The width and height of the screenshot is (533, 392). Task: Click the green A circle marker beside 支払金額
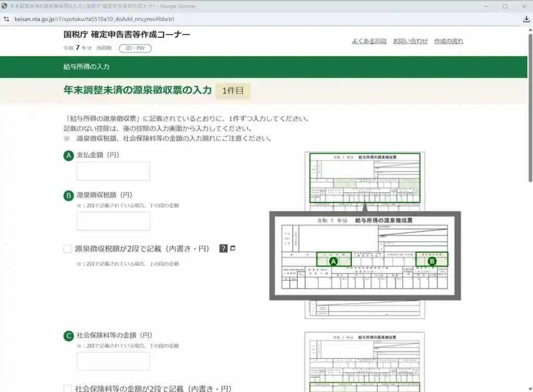(x=69, y=155)
